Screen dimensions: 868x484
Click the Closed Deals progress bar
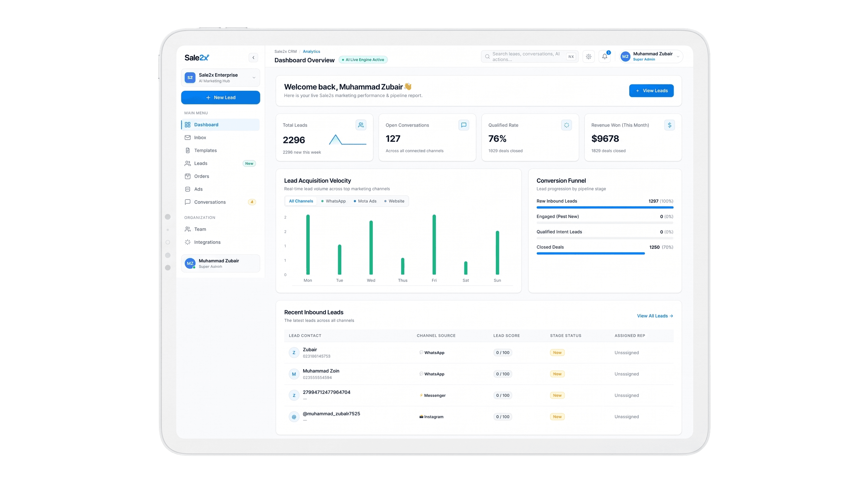click(x=591, y=253)
